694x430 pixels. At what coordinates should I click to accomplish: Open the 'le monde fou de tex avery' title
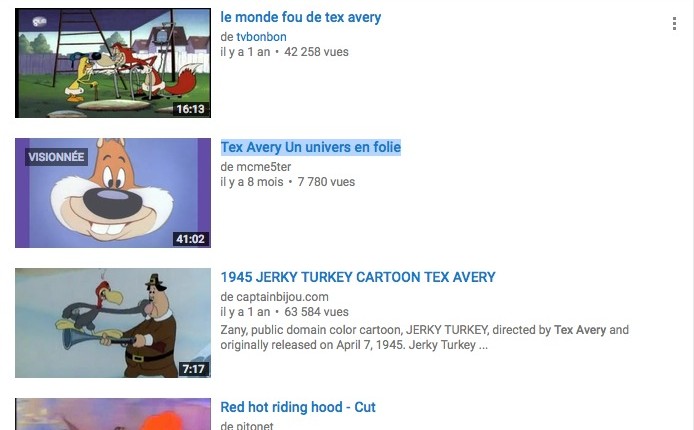[x=301, y=17]
